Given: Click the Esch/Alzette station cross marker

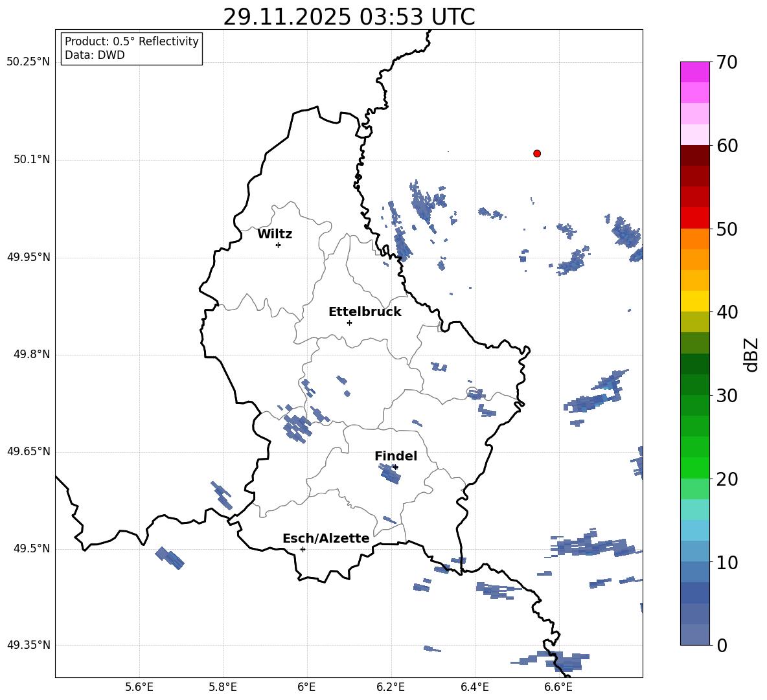Looking at the screenshot, I should 303,549.
